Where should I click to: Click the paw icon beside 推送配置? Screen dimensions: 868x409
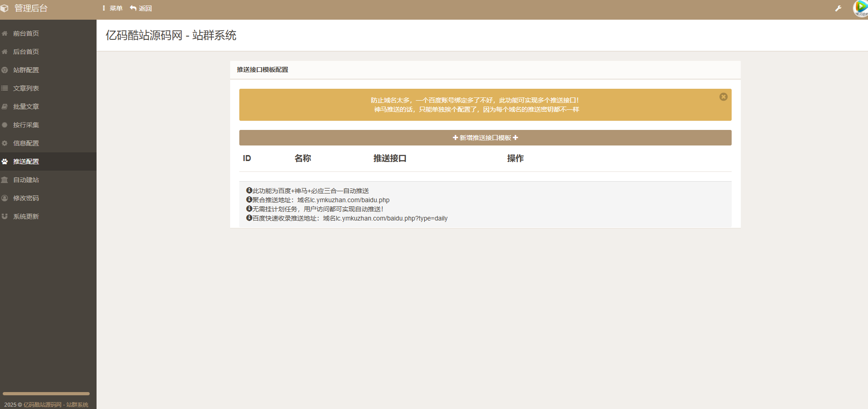tap(5, 161)
